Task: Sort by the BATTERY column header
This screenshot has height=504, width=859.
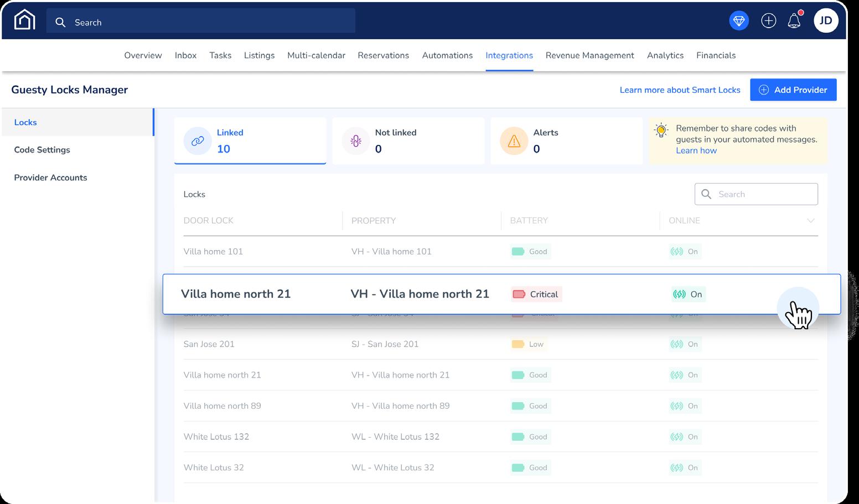Action: [529, 221]
